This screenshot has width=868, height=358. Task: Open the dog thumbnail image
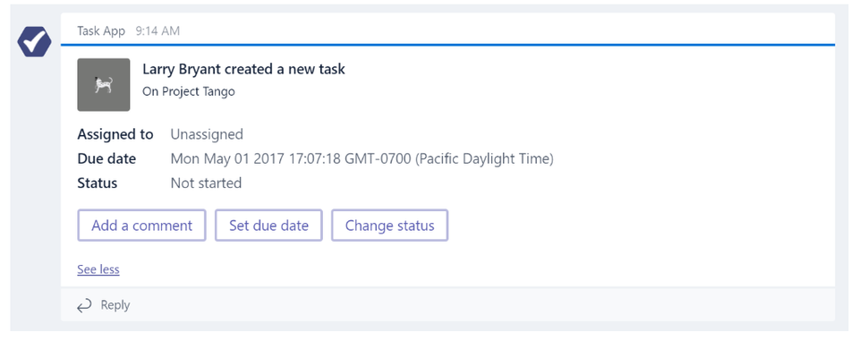point(104,85)
